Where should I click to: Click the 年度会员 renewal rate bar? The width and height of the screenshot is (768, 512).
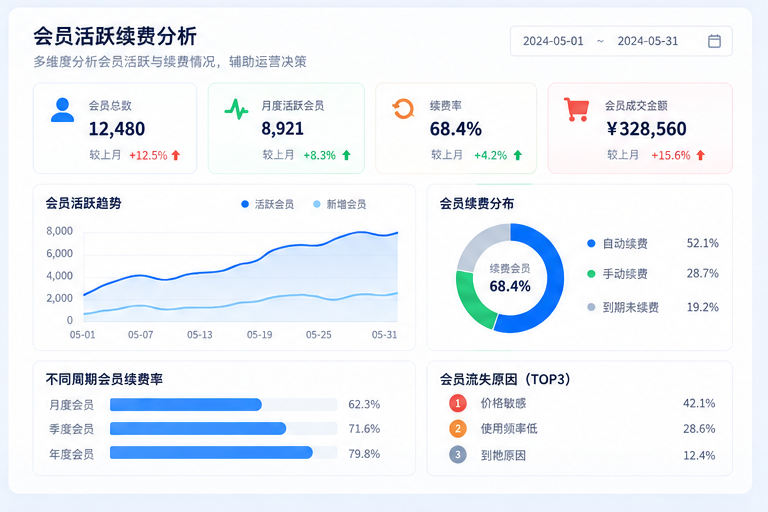pyautogui.click(x=211, y=453)
